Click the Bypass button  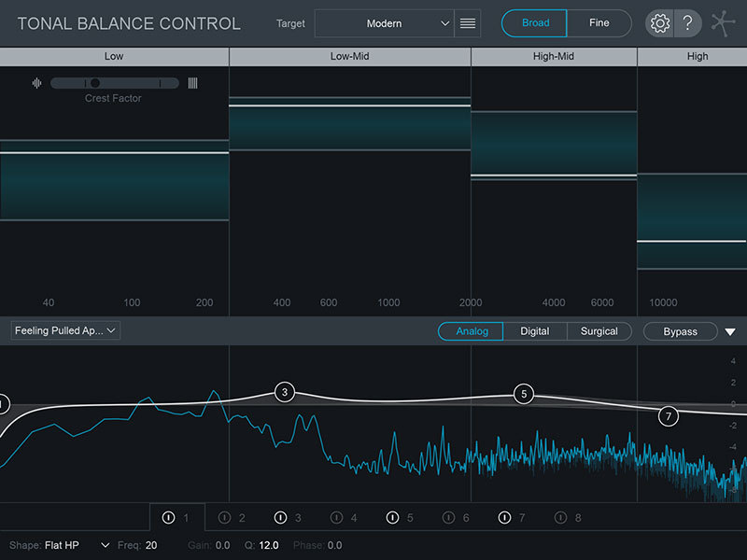pos(680,331)
